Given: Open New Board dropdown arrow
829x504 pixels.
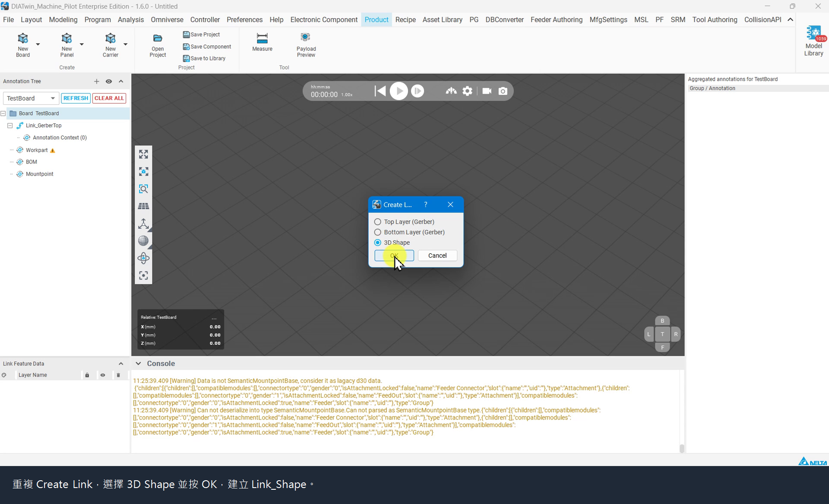Looking at the screenshot, I should click(x=38, y=44).
